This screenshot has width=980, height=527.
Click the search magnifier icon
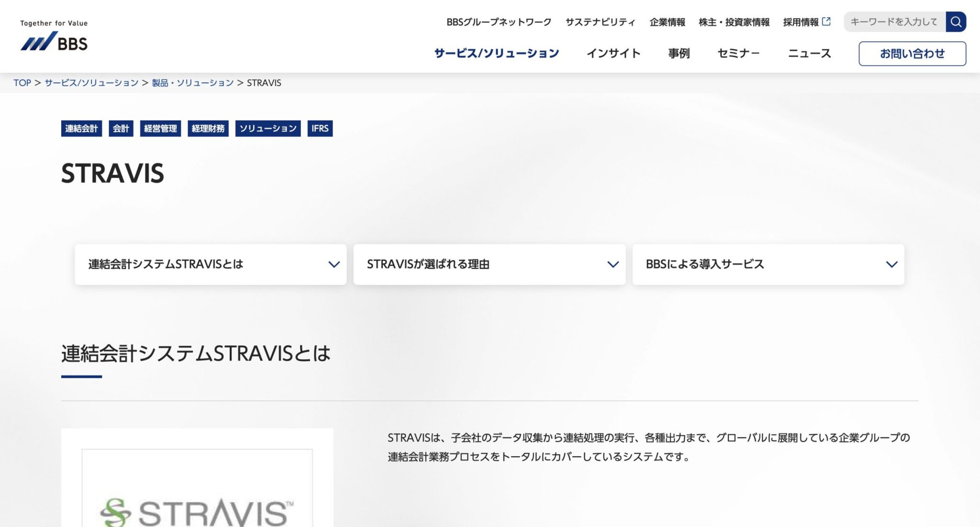click(x=956, y=22)
